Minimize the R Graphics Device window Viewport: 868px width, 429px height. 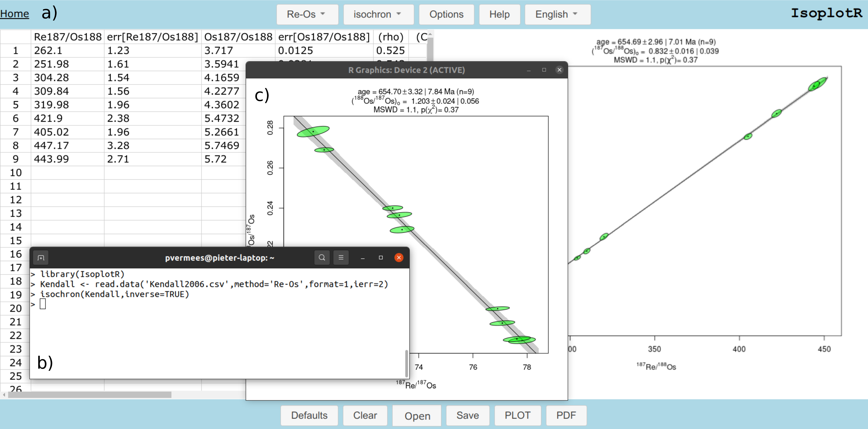pos(529,70)
